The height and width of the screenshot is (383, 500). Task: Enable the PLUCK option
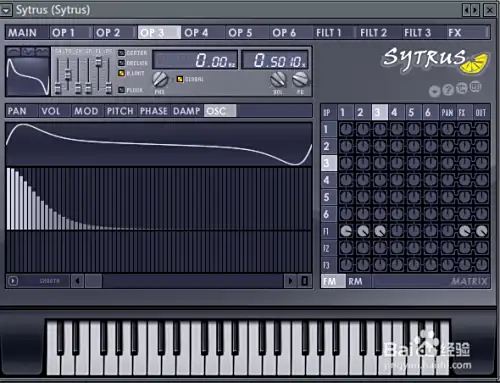[x=121, y=90]
